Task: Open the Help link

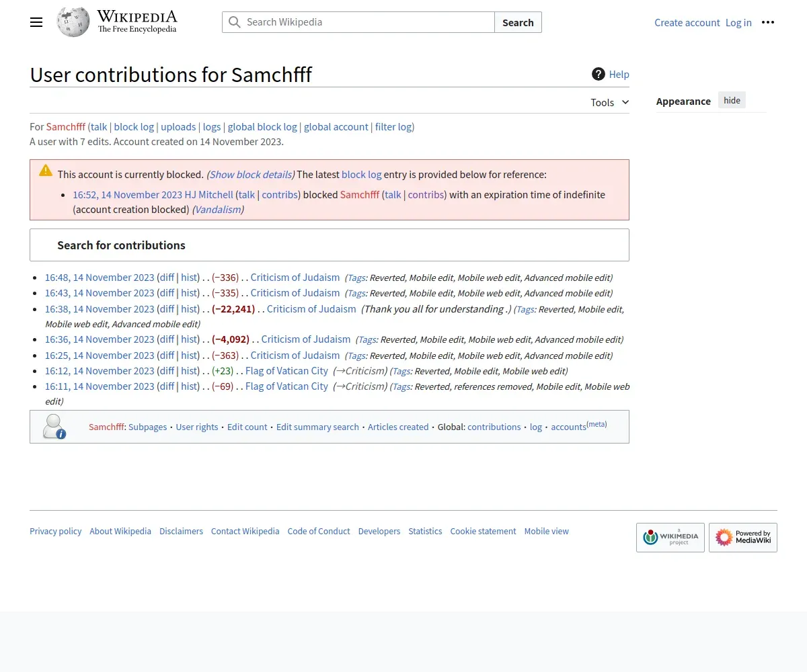Action: coord(619,74)
